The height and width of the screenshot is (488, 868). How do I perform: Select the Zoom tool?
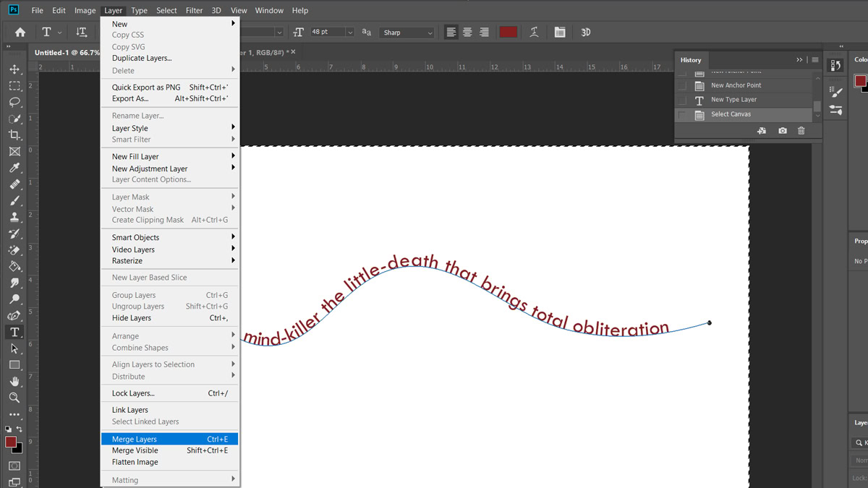14,398
